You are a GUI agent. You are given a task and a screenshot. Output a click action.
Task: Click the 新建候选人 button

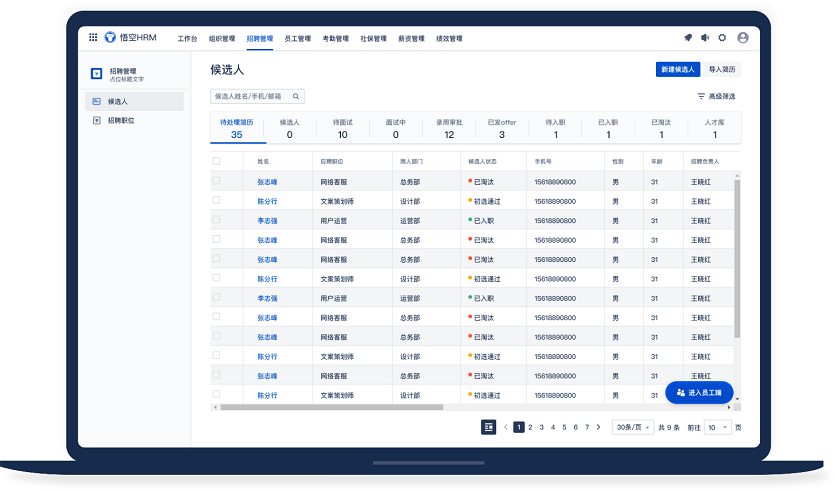(x=677, y=70)
